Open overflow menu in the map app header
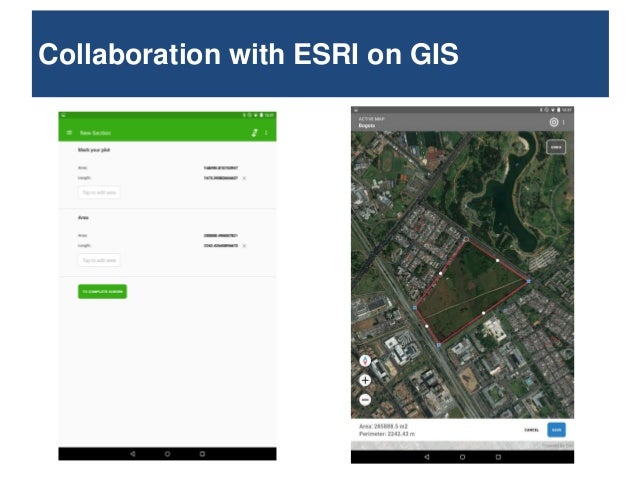638x479 pixels. (564, 122)
